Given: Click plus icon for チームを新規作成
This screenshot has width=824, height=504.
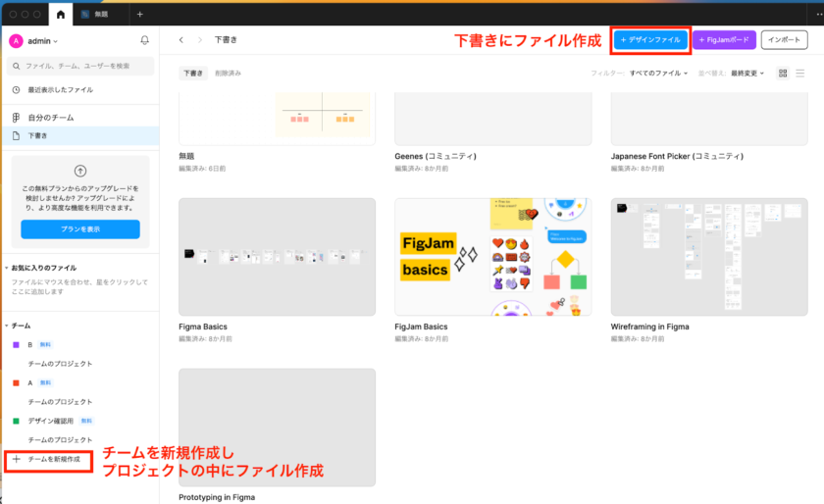Looking at the screenshot, I should 16,459.
